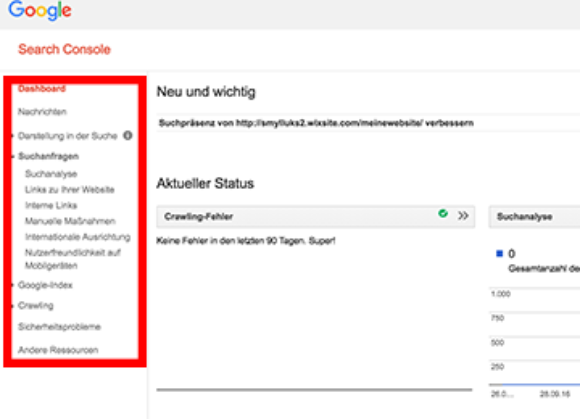Viewport: 580px width, 419px height.
Task: Open Internationale Ausrichtung
Action: point(78,237)
